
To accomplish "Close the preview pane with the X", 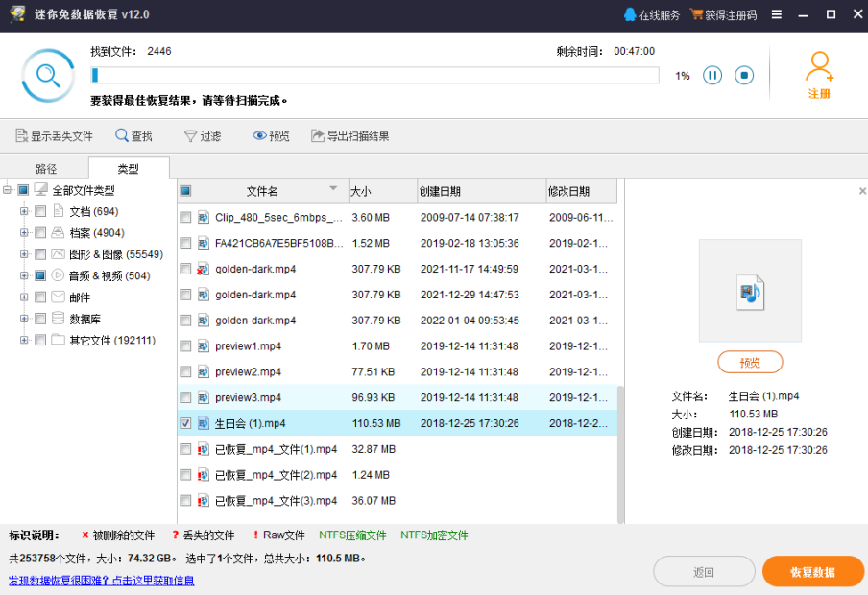I will coord(862,191).
